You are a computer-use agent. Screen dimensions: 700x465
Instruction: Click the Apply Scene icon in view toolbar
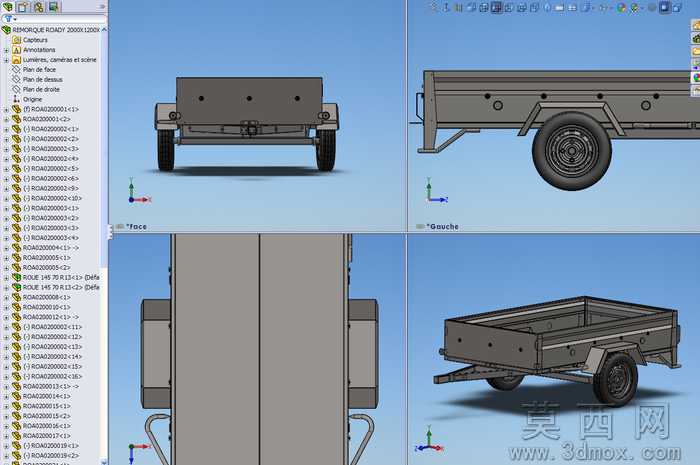tap(634, 8)
